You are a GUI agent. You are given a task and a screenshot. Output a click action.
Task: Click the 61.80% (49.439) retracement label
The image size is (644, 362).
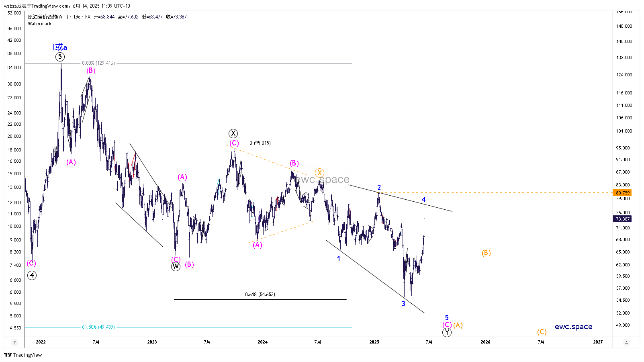pos(98,327)
